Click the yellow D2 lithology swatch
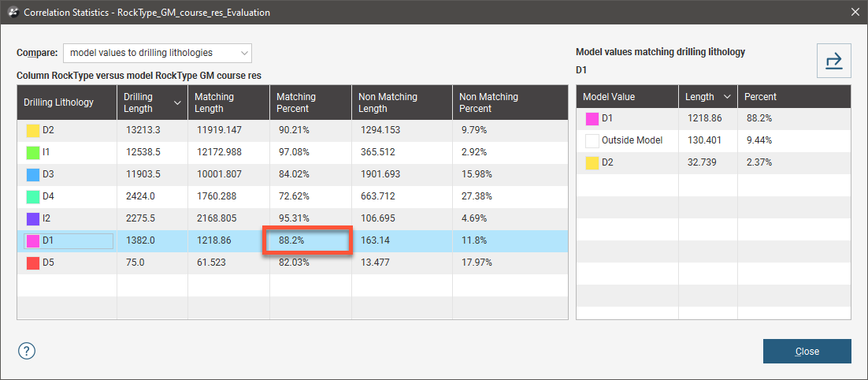Viewport: 868px width, 380px height. click(33, 130)
